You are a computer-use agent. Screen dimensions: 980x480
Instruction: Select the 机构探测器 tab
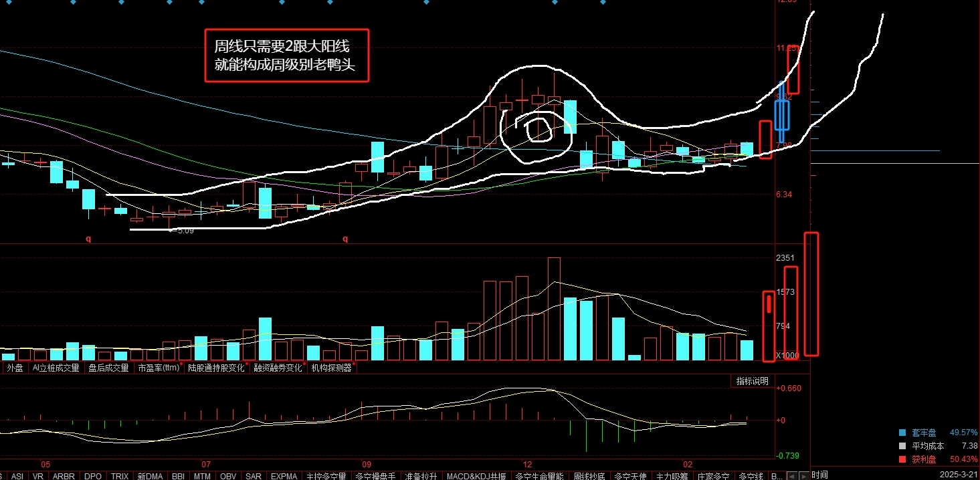(x=331, y=368)
